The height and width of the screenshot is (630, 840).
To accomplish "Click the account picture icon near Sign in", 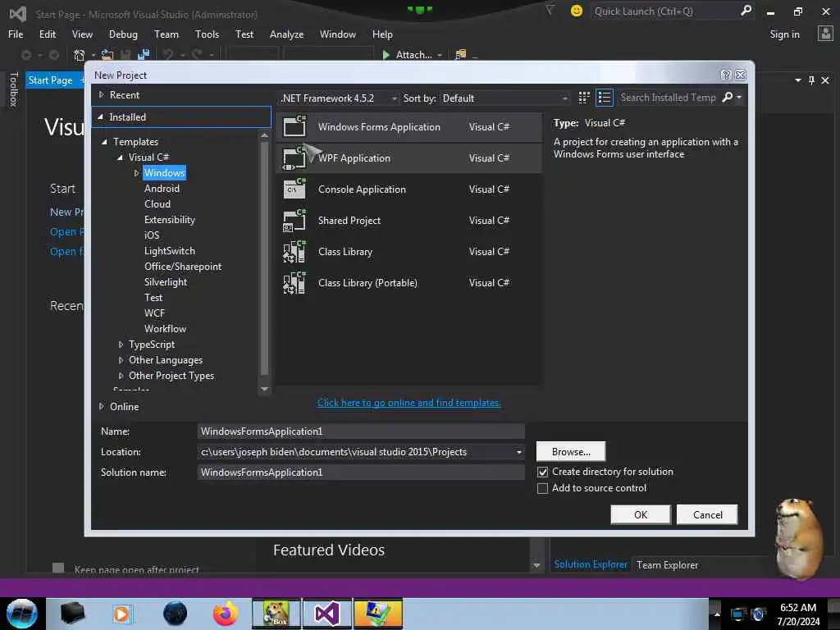I will click(825, 34).
